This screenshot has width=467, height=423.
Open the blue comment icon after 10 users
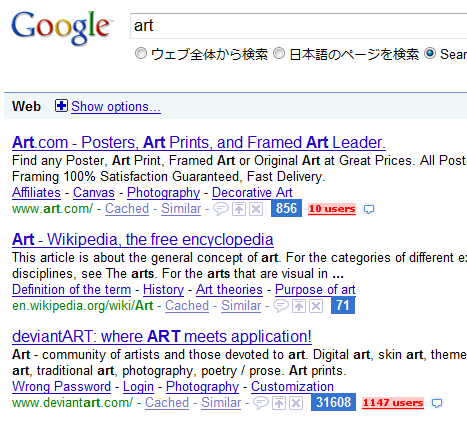[369, 209]
